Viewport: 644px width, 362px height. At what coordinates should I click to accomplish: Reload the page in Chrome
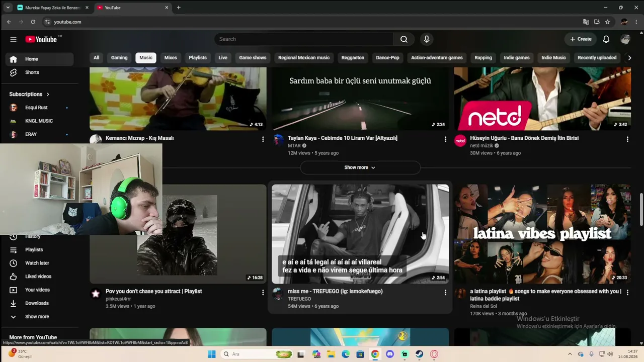[33, 22]
